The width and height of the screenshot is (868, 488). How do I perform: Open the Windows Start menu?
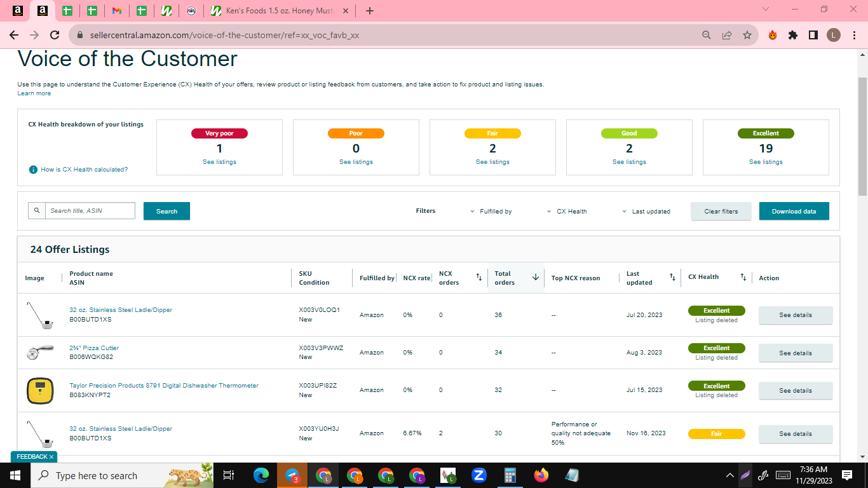coord(15,475)
